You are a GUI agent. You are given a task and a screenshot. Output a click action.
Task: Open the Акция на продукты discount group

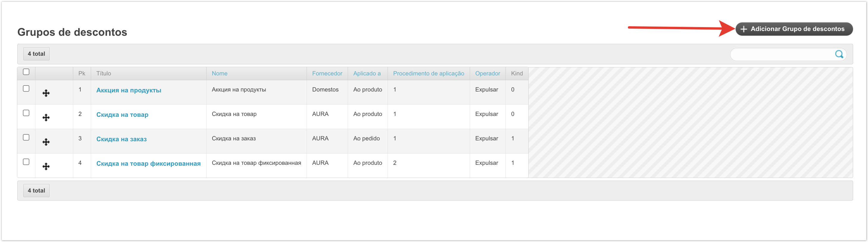click(128, 90)
